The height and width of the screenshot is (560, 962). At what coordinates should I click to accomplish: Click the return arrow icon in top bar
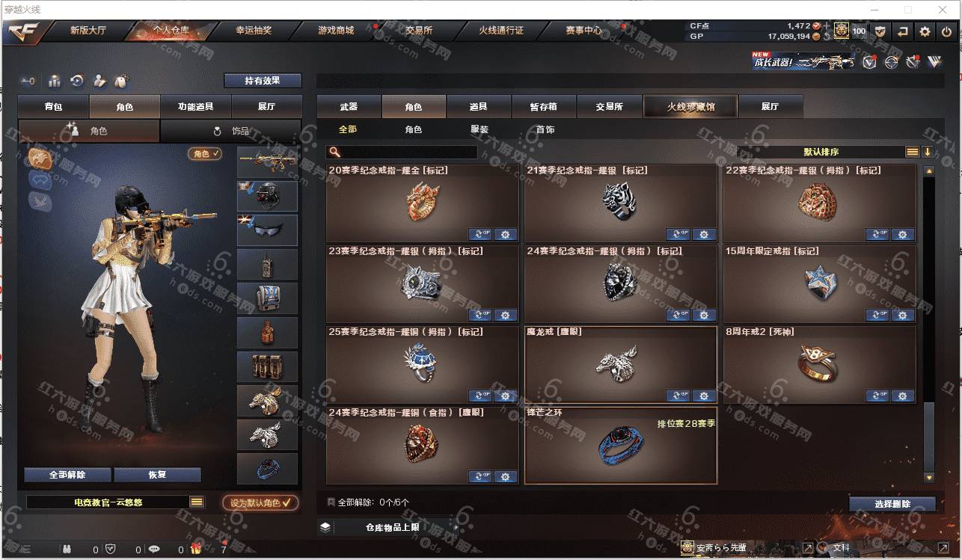[x=903, y=31]
